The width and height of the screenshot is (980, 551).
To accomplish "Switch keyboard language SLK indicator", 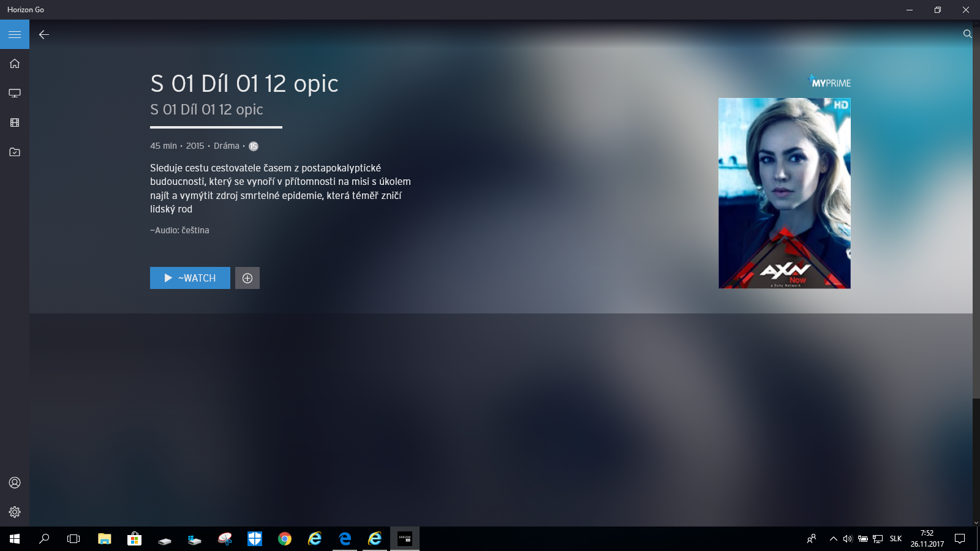I will click(x=895, y=539).
